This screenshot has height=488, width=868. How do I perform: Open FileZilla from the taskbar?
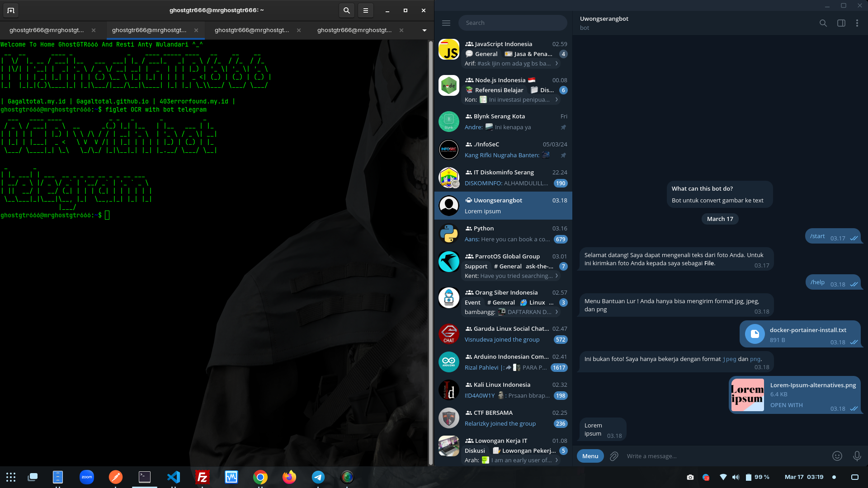click(x=202, y=477)
